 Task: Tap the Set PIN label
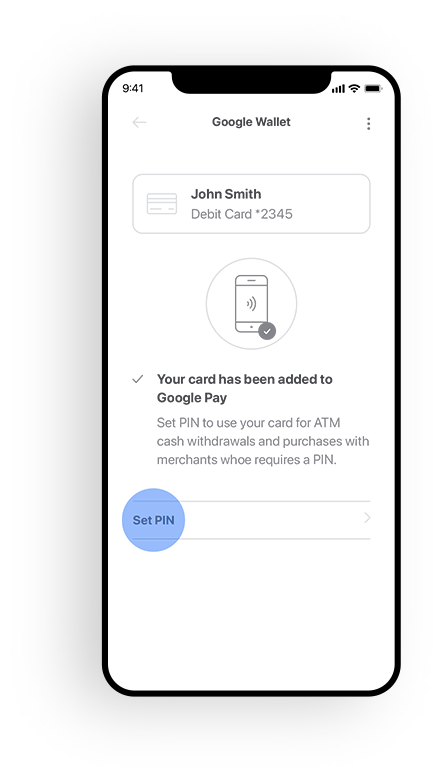click(153, 520)
